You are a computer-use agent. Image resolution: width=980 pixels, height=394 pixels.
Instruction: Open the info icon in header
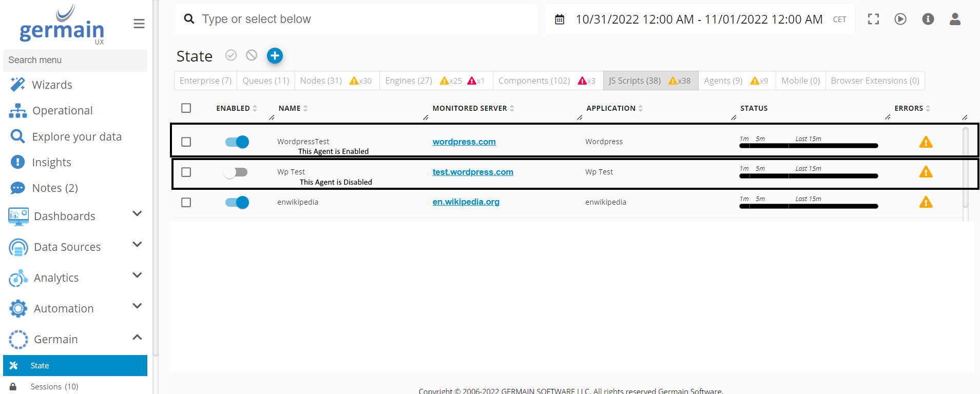pos(928,19)
